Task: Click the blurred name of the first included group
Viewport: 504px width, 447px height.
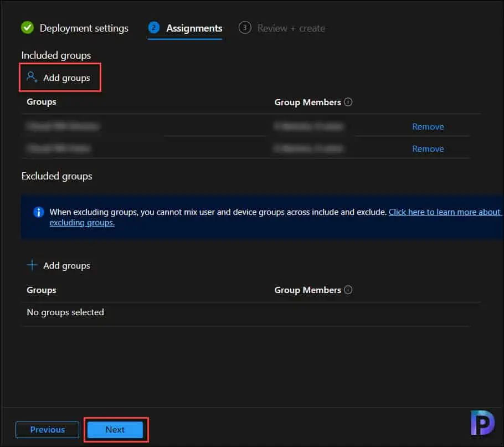Action: (63, 126)
